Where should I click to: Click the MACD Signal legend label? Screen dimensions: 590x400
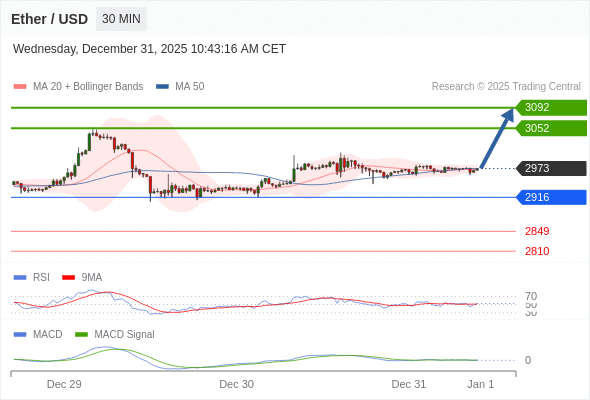(125, 335)
